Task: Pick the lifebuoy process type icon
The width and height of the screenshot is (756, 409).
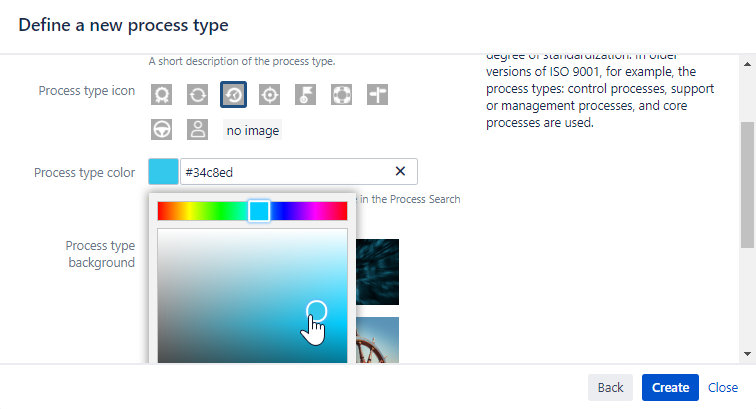Action: (341, 95)
